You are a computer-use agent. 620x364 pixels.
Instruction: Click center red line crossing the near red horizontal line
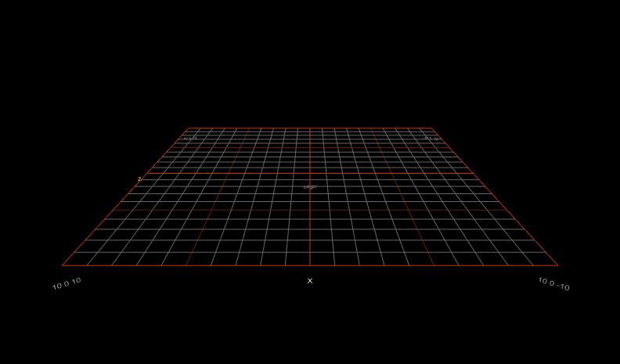coord(310,210)
